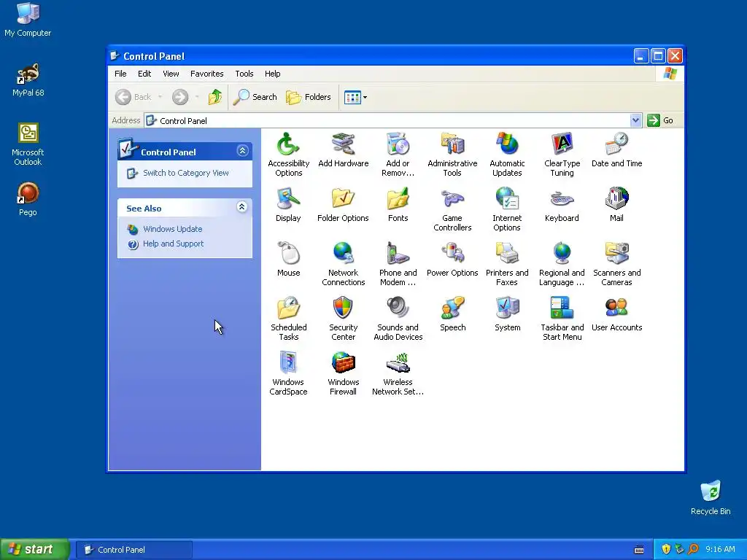The image size is (747, 560).
Task: Click the Mail applet icon
Action: tap(616, 199)
